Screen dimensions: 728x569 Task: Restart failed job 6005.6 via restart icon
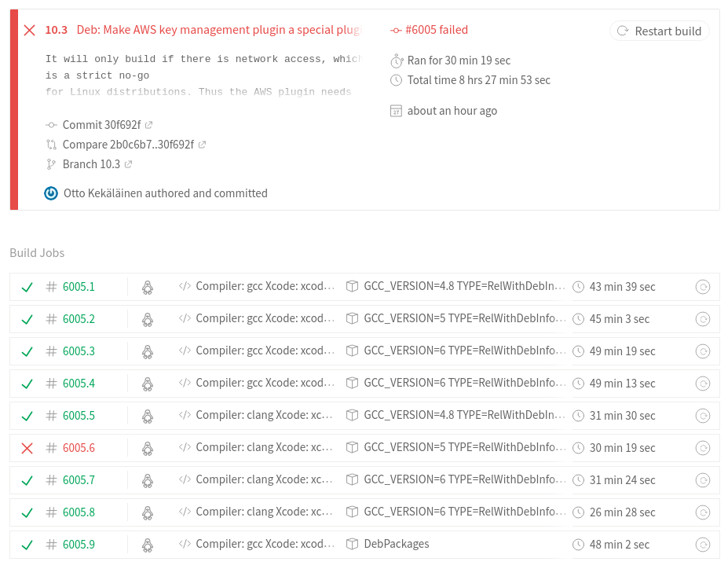pos(703,448)
